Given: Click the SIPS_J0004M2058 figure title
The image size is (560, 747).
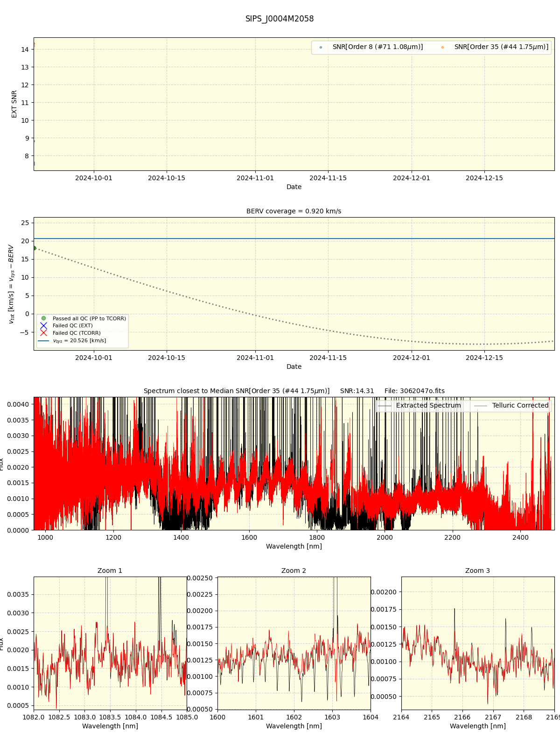Looking at the screenshot, I should coord(280,19).
